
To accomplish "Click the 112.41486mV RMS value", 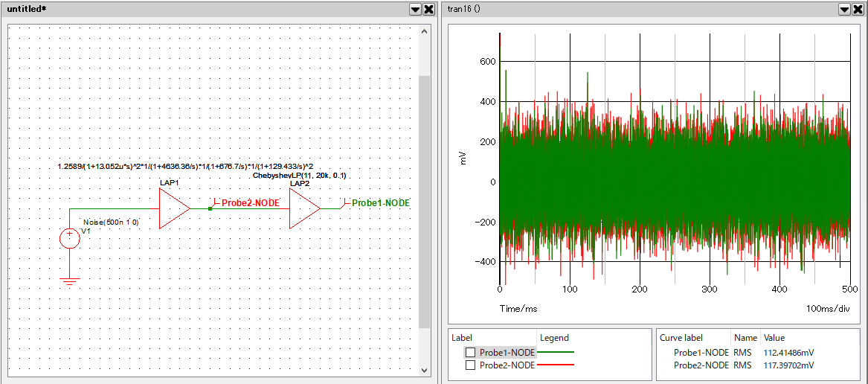I will point(789,353).
